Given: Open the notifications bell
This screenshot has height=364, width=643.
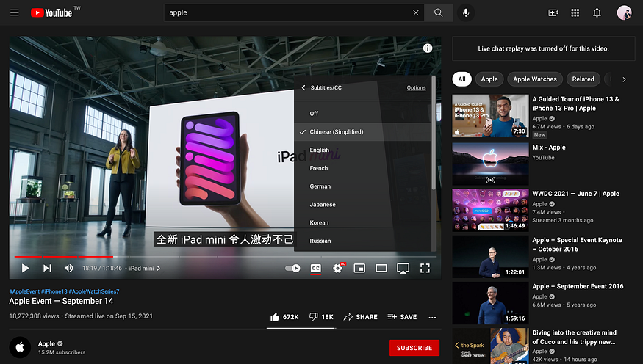Looking at the screenshot, I should tap(597, 12).
